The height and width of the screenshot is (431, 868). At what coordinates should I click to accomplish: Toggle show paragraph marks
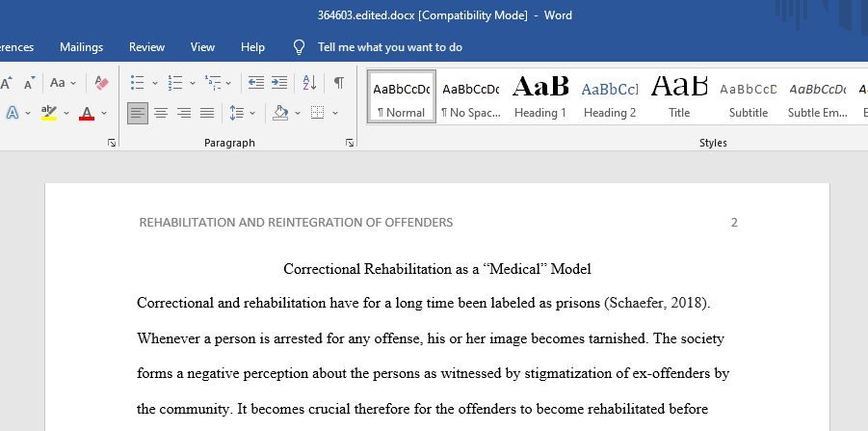[x=339, y=83]
